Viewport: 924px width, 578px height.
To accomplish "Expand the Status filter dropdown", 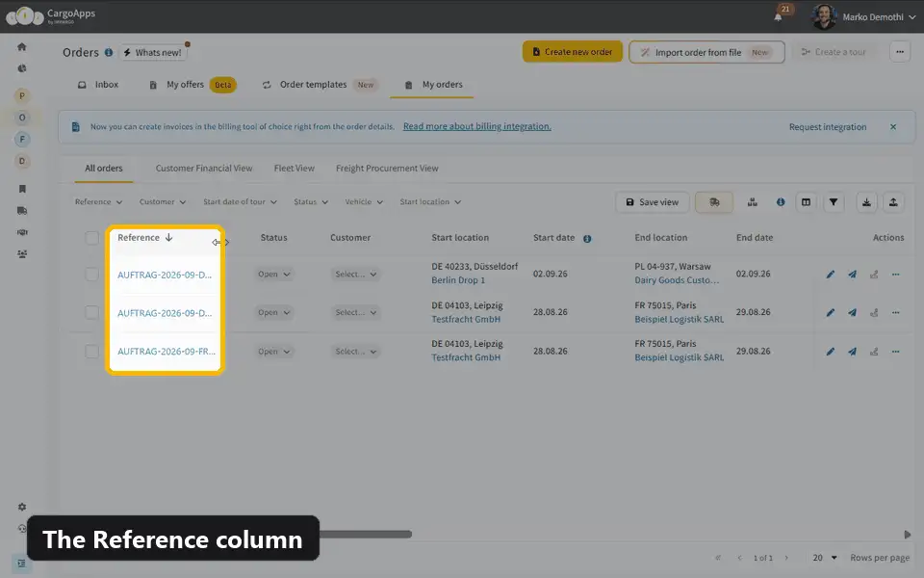I will pos(311,201).
